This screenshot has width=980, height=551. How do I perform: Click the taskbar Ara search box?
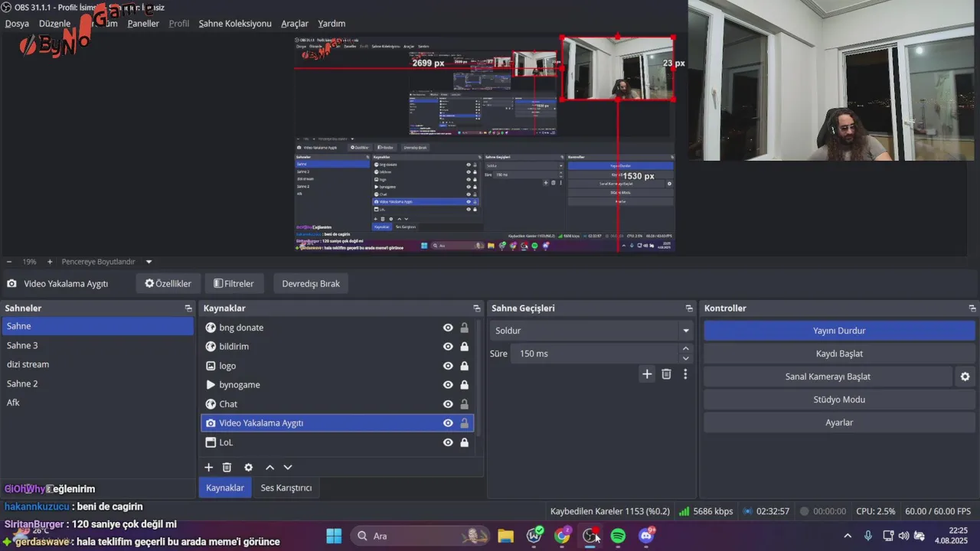click(420, 536)
